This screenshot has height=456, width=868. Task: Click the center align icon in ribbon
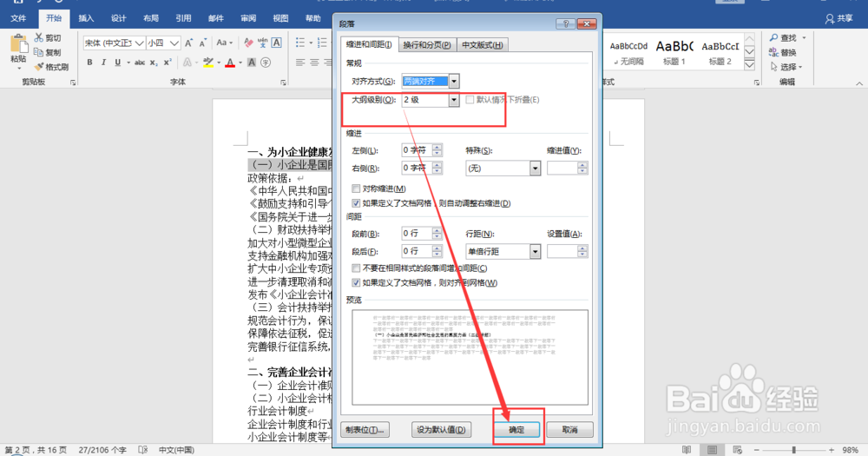coord(314,63)
